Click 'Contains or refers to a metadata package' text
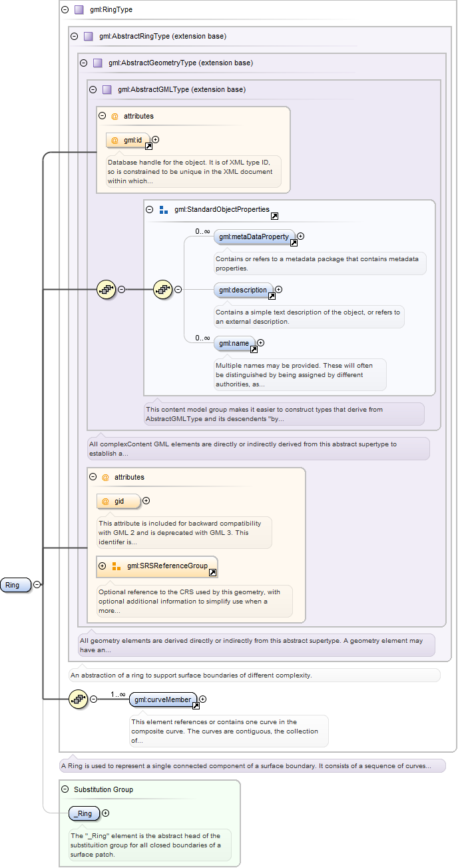This screenshot has height=868, width=458. (x=317, y=264)
